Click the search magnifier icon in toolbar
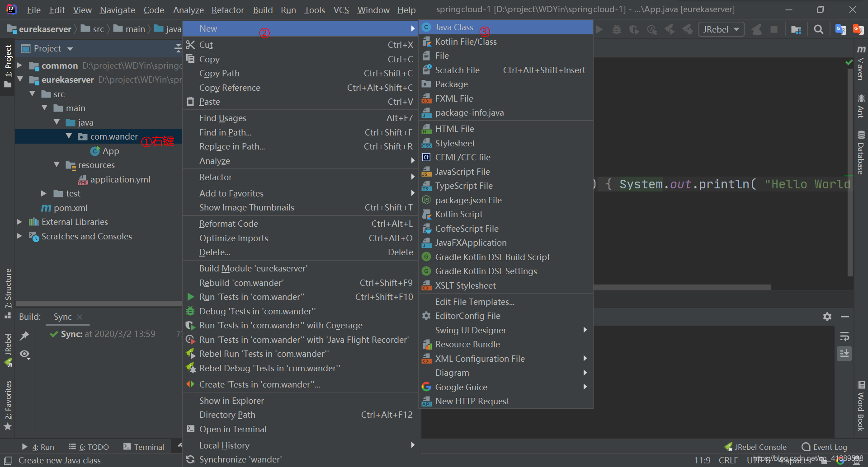Screen dimensions: 868x467 click(x=818, y=29)
